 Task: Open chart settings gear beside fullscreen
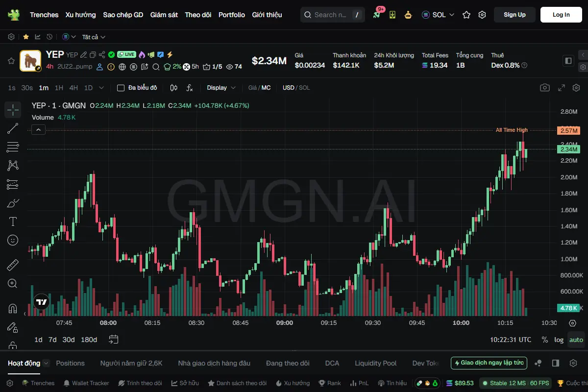(x=576, y=88)
